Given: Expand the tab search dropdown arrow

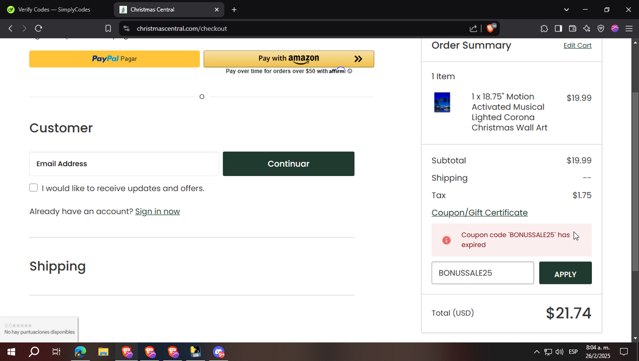Looking at the screenshot, I should [566, 9].
